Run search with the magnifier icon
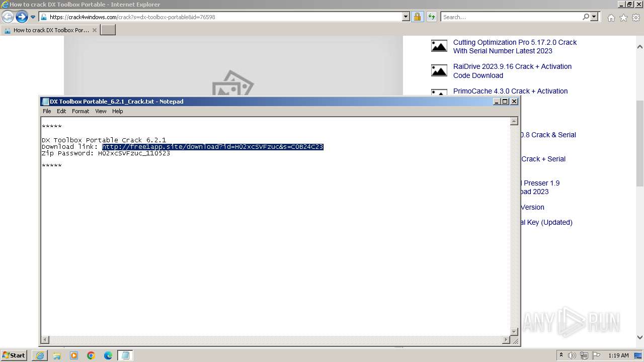Viewport: 644px width, 362px height. [x=586, y=17]
